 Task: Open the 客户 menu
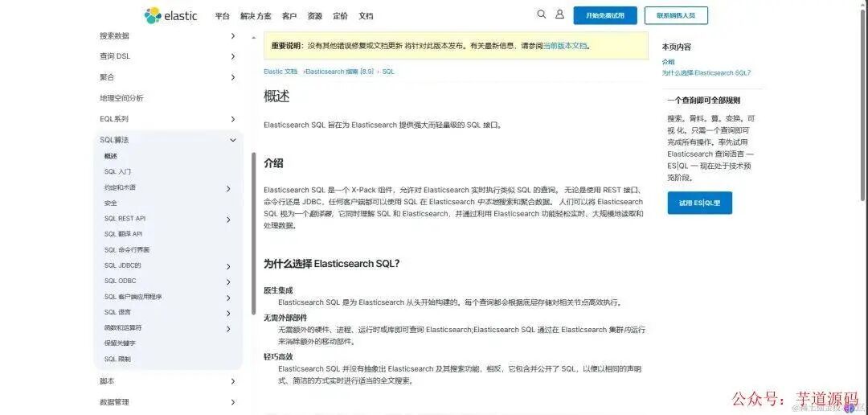(289, 16)
